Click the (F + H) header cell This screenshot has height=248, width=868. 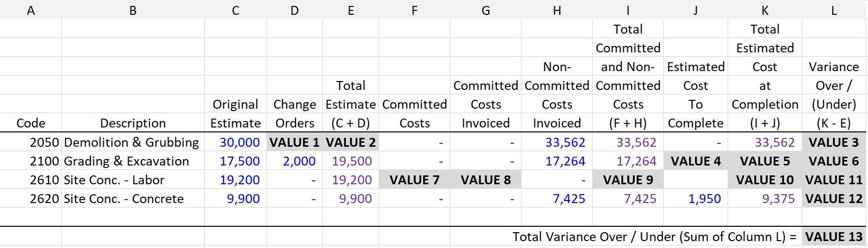point(628,123)
